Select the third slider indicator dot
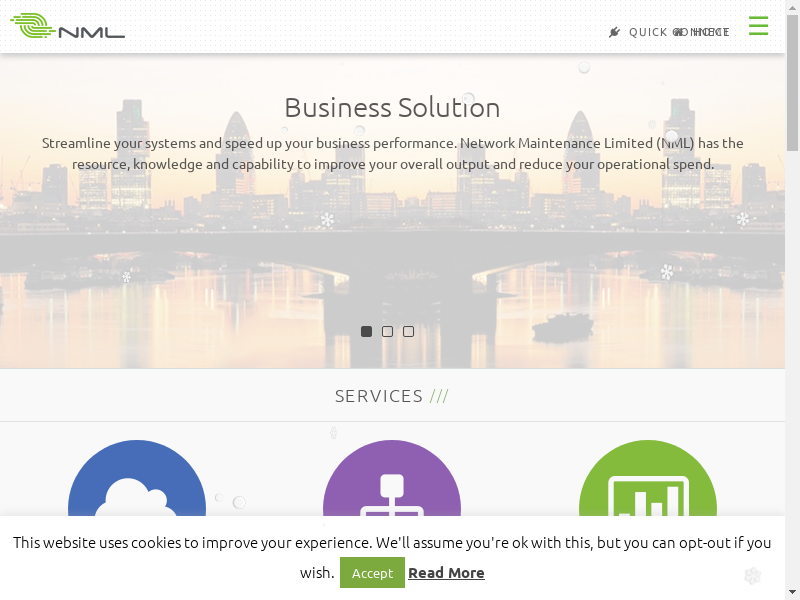The height and width of the screenshot is (600, 800). pyautogui.click(x=408, y=332)
